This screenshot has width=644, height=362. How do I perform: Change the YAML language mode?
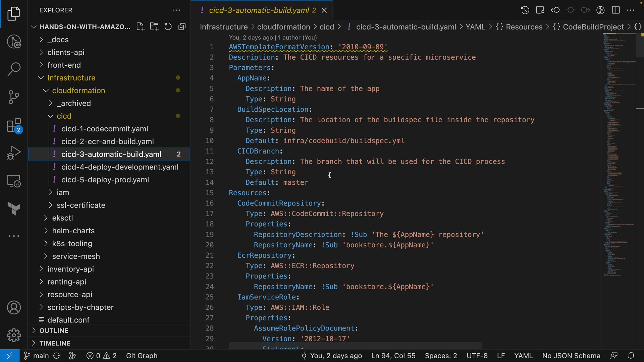pos(523,356)
